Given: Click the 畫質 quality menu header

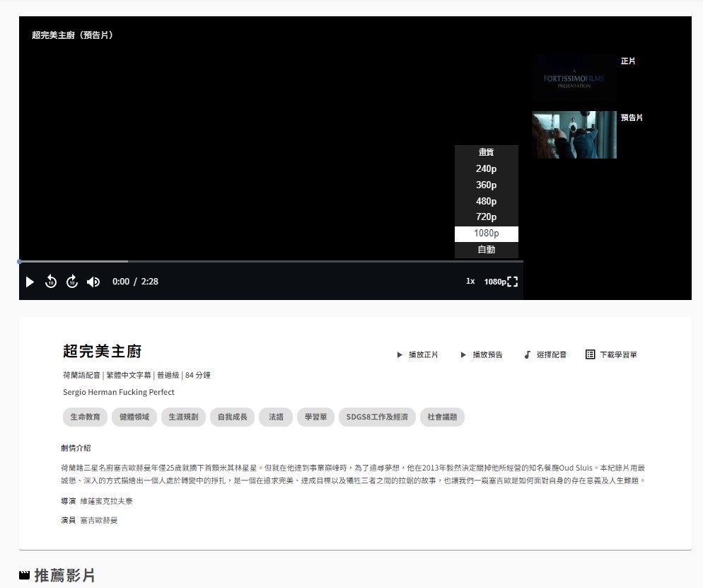Looking at the screenshot, I should point(487,152).
